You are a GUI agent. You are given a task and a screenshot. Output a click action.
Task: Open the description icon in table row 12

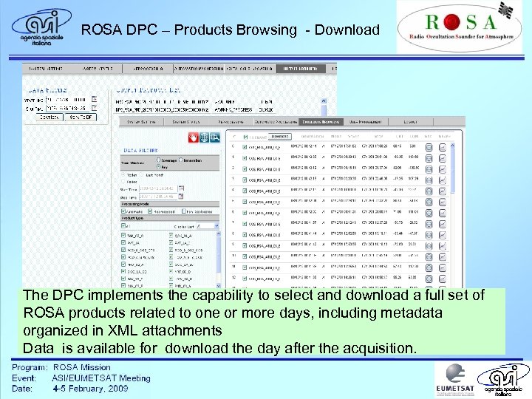[429, 279]
